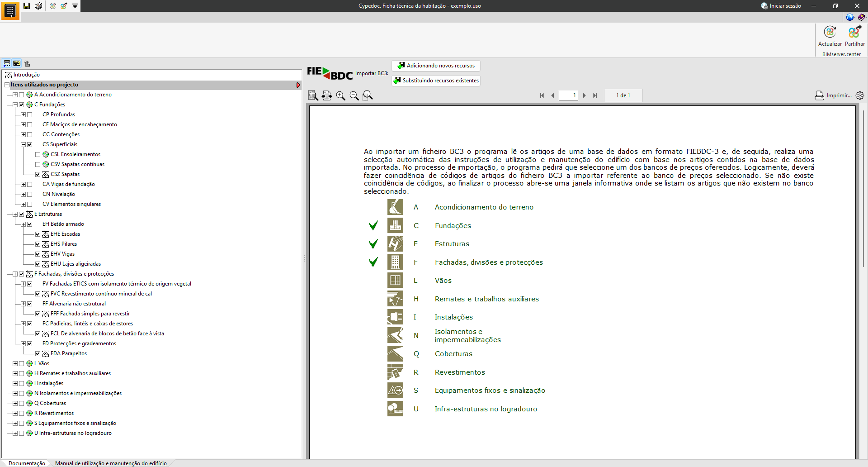Viewport: 868px width, 467px height.
Task: Collapse the C Fundações node
Action: [x=15, y=105]
